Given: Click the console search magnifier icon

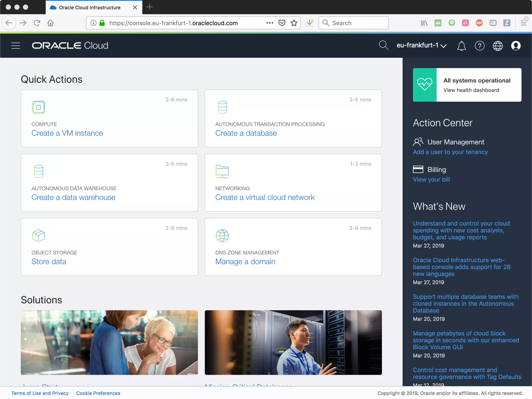Looking at the screenshot, I should [x=383, y=45].
